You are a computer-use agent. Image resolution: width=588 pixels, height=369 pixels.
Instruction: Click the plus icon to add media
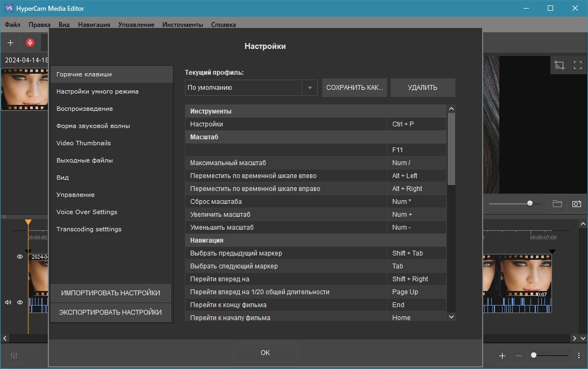click(x=10, y=42)
